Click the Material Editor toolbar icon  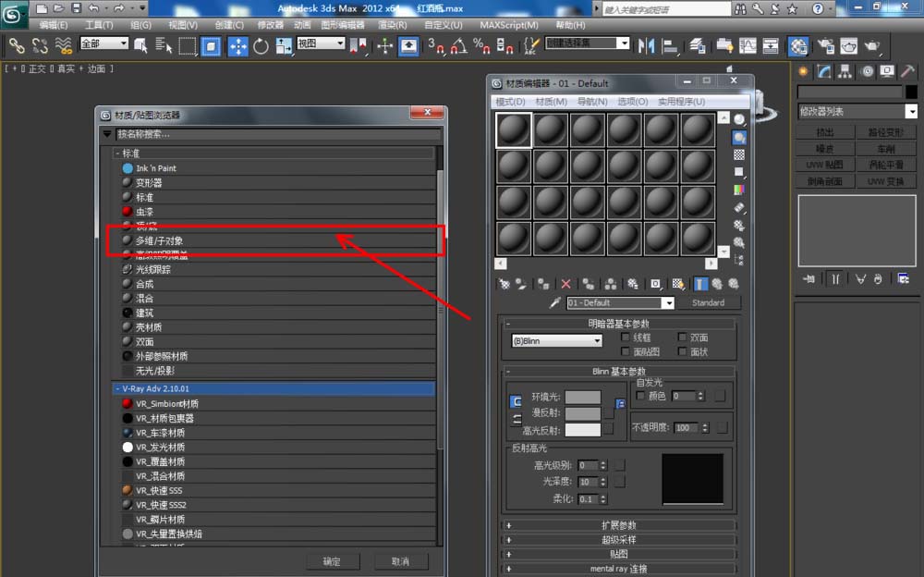(x=798, y=46)
